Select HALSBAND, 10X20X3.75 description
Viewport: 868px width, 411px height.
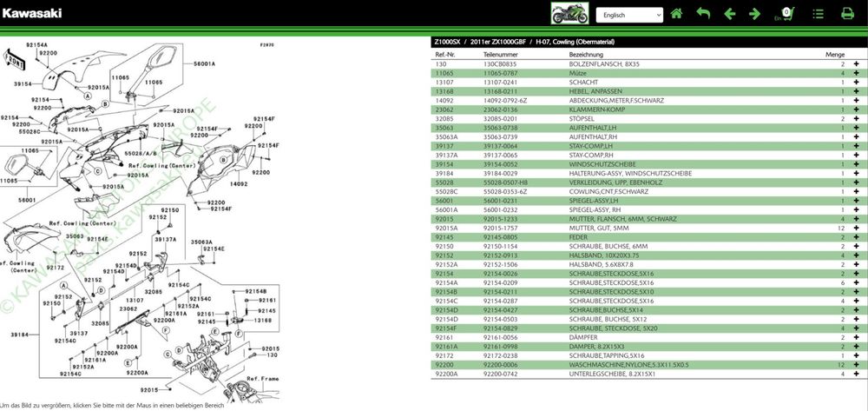604,255
